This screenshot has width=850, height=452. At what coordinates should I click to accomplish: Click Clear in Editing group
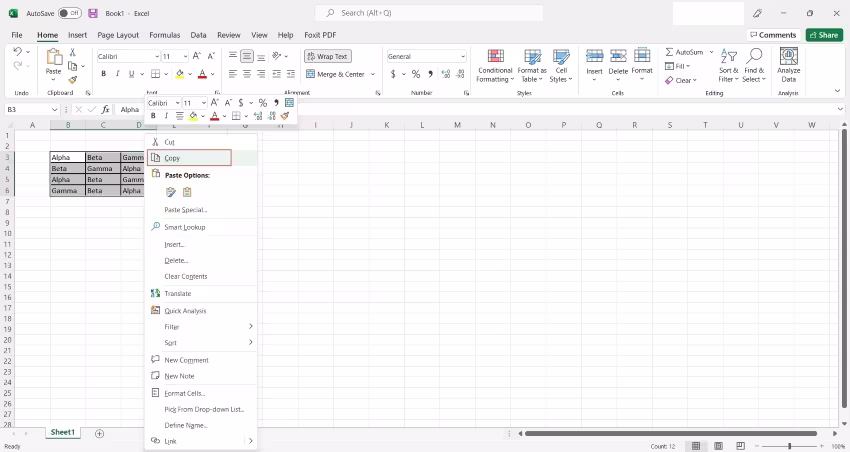click(681, 80)
